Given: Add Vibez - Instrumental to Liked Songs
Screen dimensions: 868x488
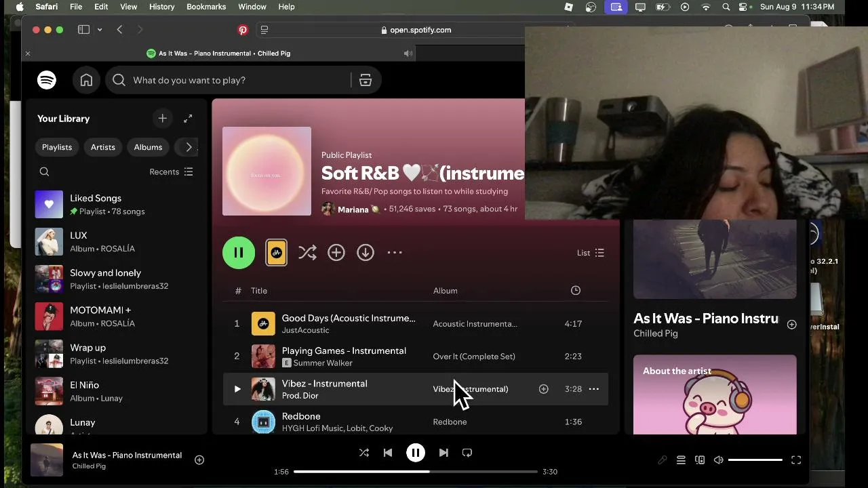Looking at the screenshot, I should [x=543, y=389].
